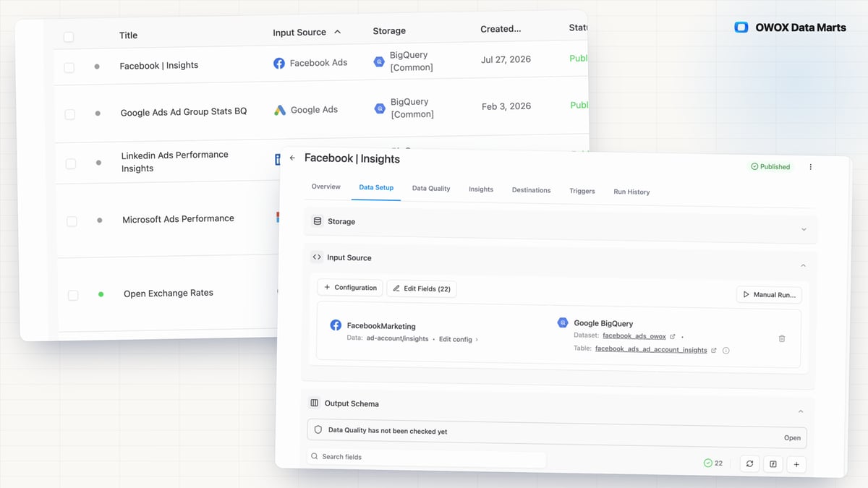Viewport: 868px width, 488px height.
Task: Click the Search fields input
Action: pos(426,457)
